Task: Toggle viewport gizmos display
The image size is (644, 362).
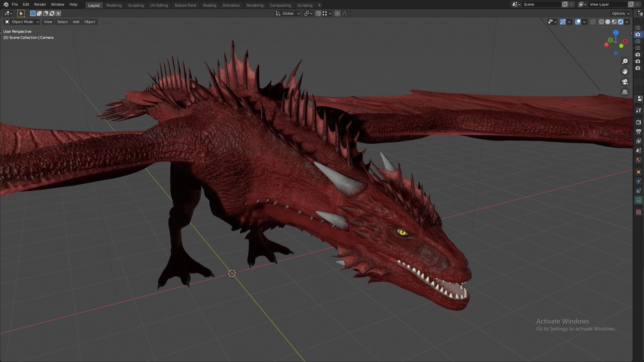Action: click(x=563, y=22)
